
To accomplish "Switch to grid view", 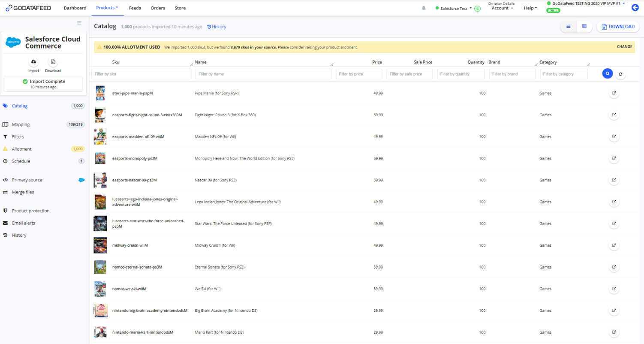I will (584, 27).
